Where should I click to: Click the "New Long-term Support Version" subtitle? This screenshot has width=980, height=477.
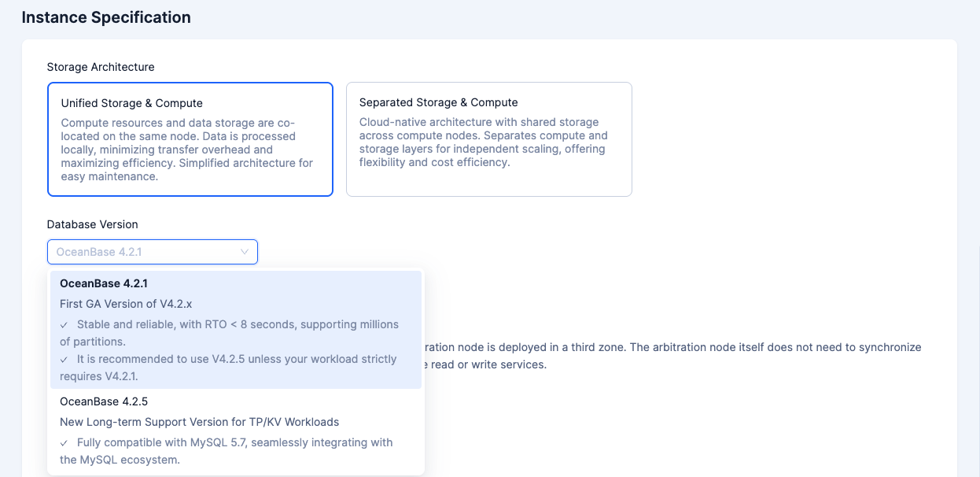click(x=199, y=422)
